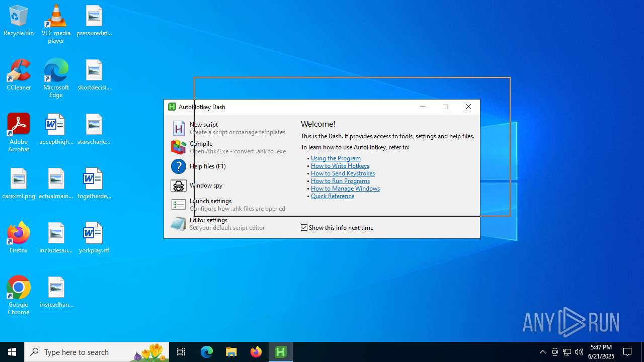This screenshot has width=644, height=362.
Task: Select the Microsoft Edge desktop shortcut
Action: 56,78
